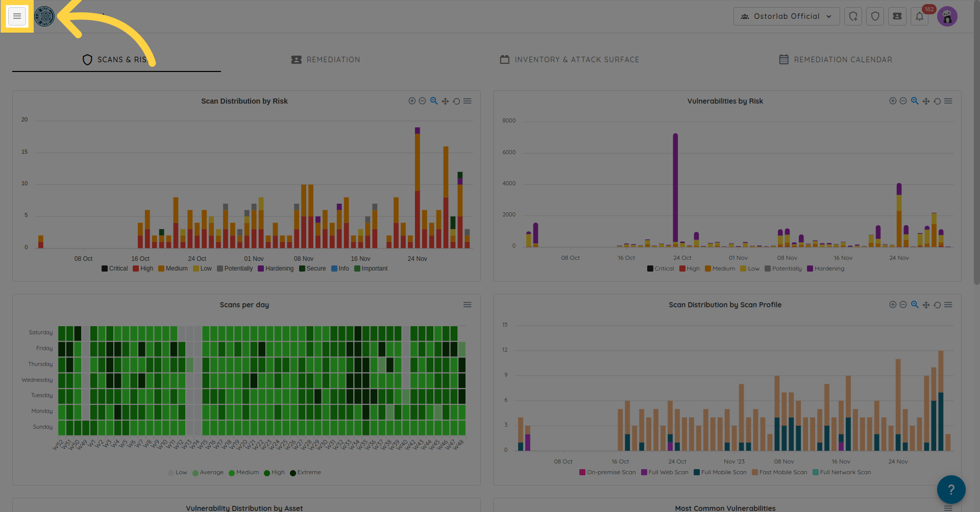Toggle Critical series in Scan Distribution by Risk legend

click(x=114, y=269)
